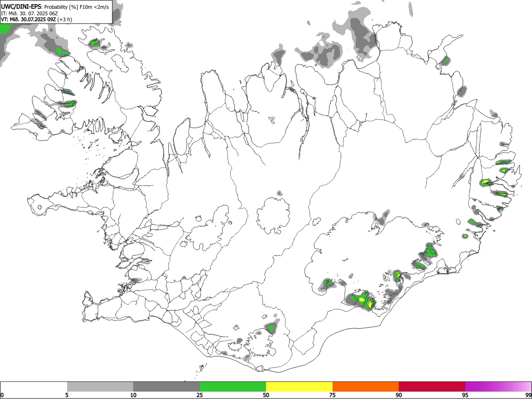Click the legend tick label '25'
The width and height of the screenshot is (532, 399).
[200, 395]
